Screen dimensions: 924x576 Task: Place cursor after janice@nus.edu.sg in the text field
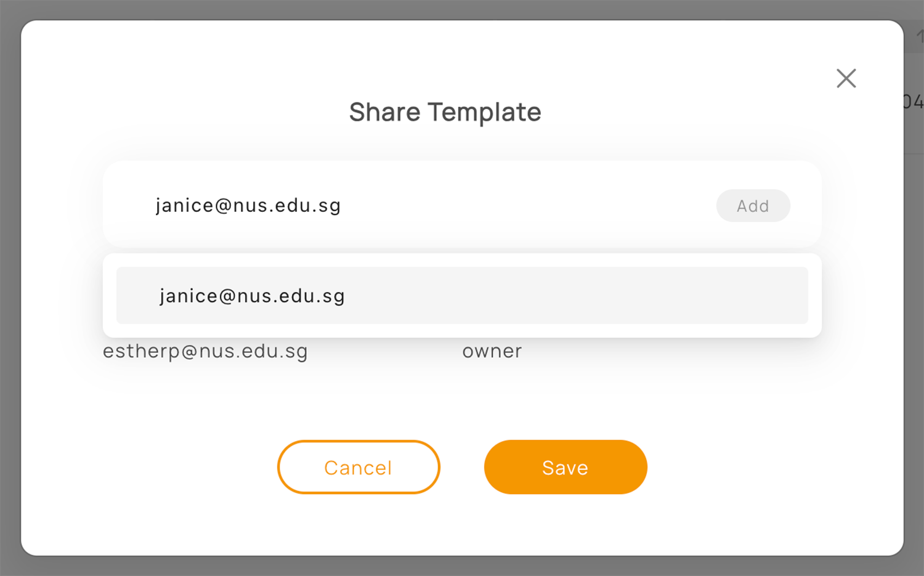(x=342, y=205)
